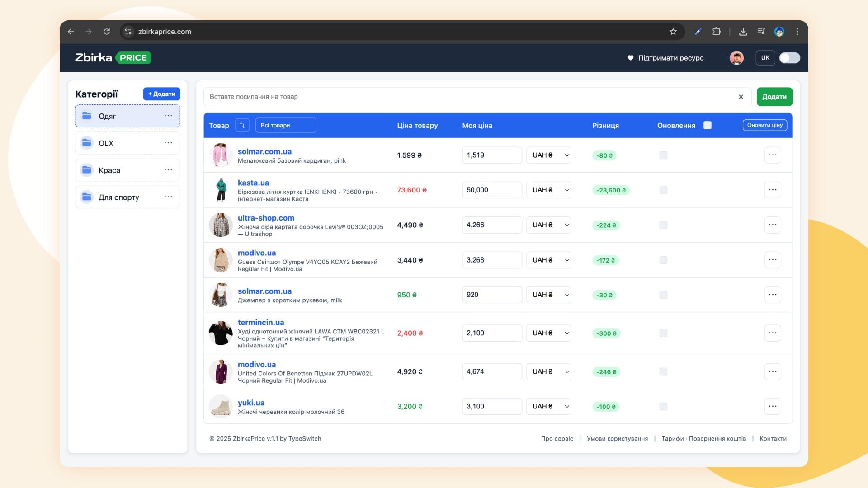The width and height of the screenshot is (868, 488).
Task: Open the Всі товари filter dropdown
Action: click(285, 125)
